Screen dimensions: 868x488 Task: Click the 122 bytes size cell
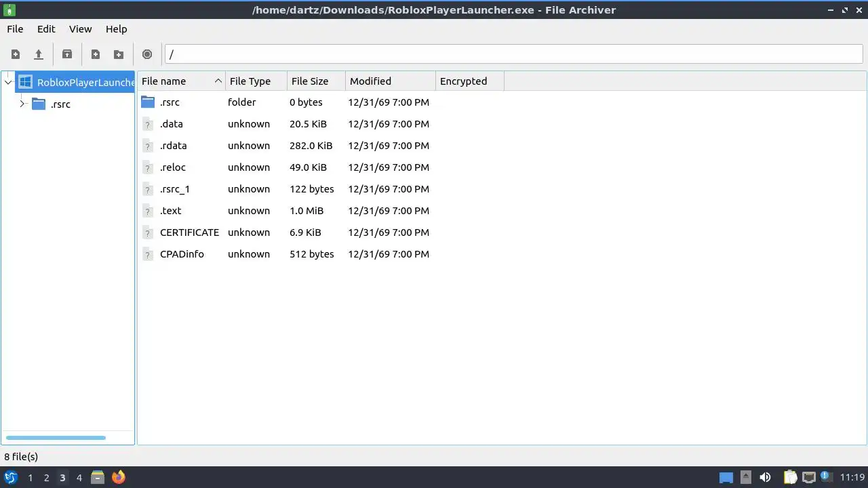coord(311,189)
